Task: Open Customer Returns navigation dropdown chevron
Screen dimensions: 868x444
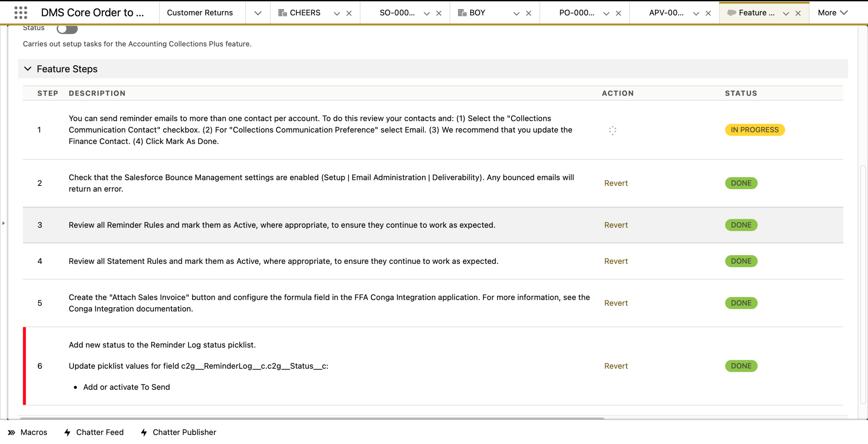Action: point(258,13)
